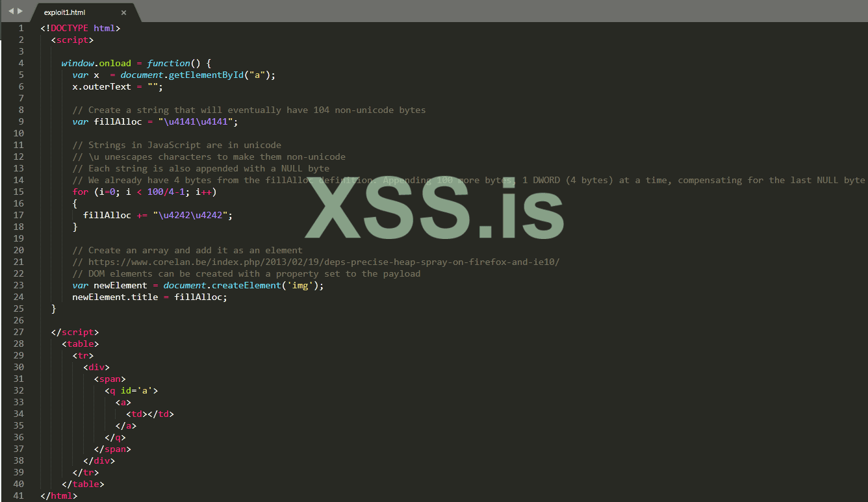The image size is (868, 502).
Task: Click the opening span tag
Action: click(x=110, y=379)
